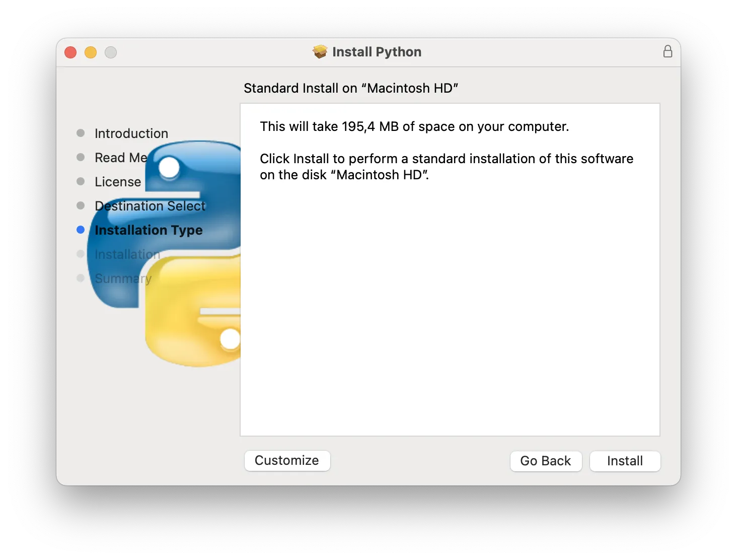
Task: Click the Install Python window title
Action: pyautogui.click(x=377, y=51)
